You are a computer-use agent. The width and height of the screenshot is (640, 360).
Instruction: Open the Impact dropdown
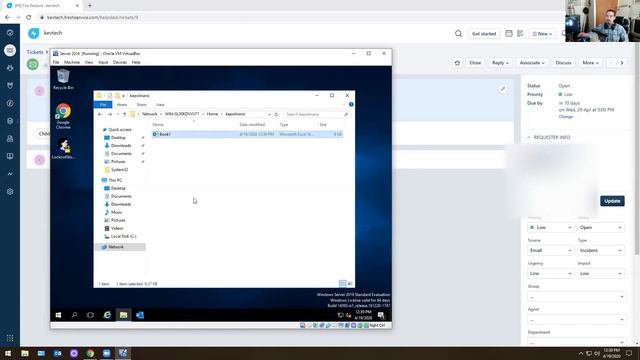point(601,273)
